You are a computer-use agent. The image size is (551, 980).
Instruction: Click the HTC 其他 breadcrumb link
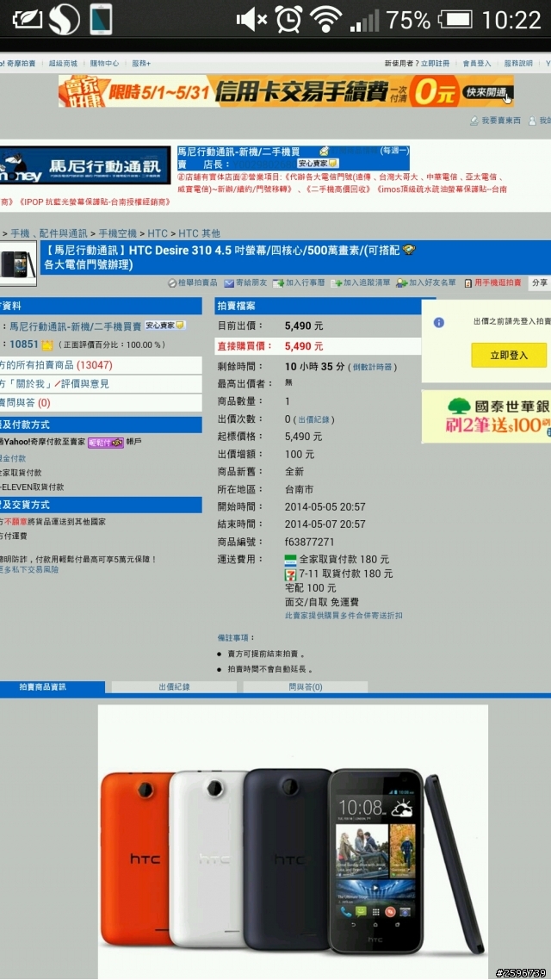click(199, 233)
